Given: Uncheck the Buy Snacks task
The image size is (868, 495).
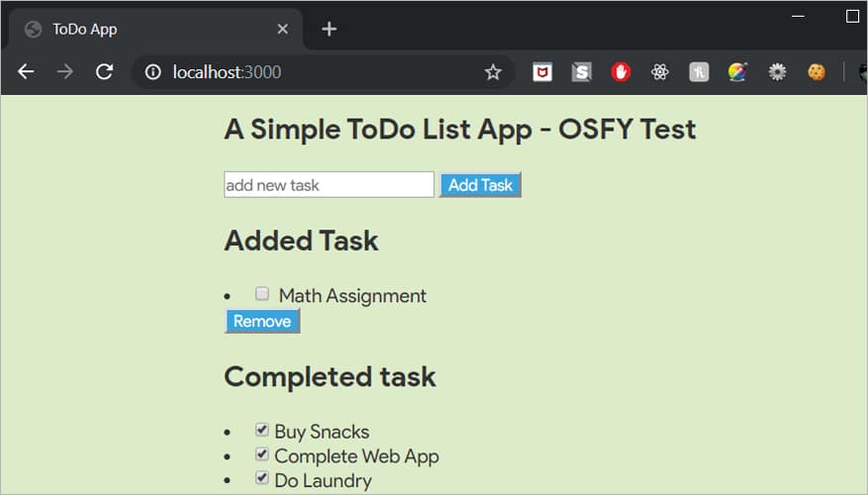Looking at the screenshot, I should [262, 430].
